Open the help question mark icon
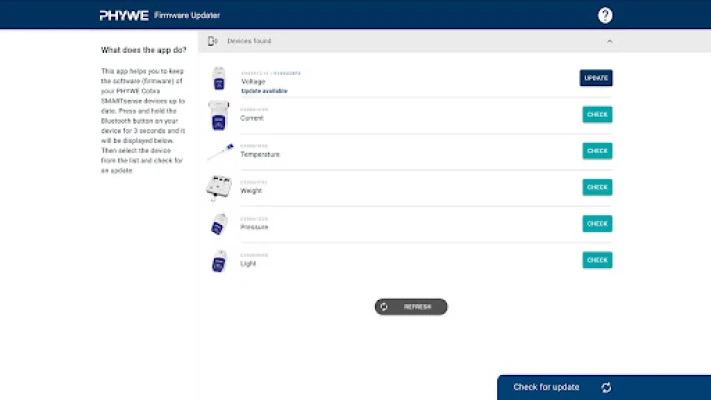Viewport: 711px width, 400px height. 605,15
